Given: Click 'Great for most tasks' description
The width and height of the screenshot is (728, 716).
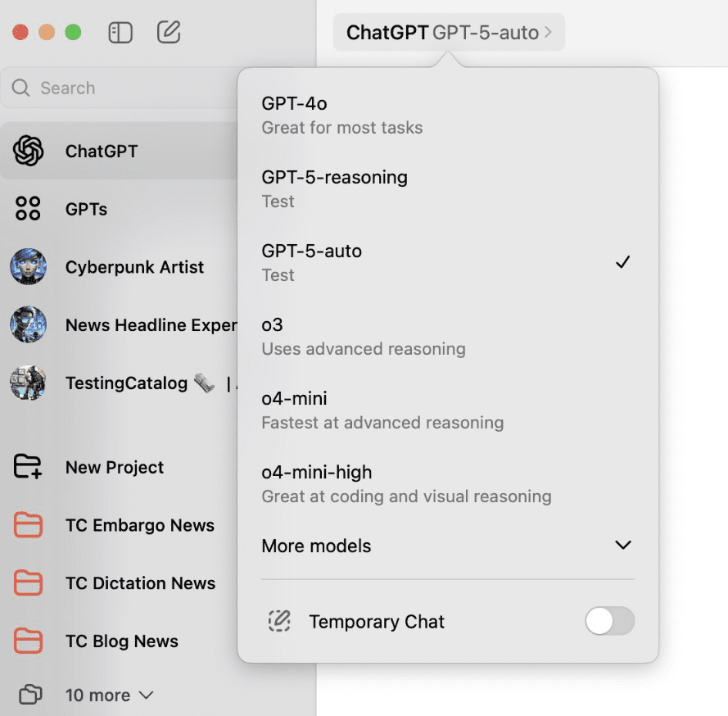Looking at the screenshot, I should (342, 128).
